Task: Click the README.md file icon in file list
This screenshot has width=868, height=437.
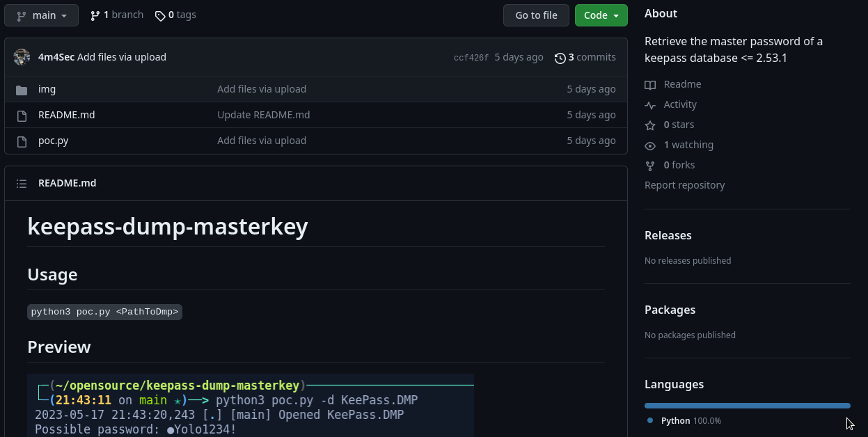Action: (x=22, y=116)
